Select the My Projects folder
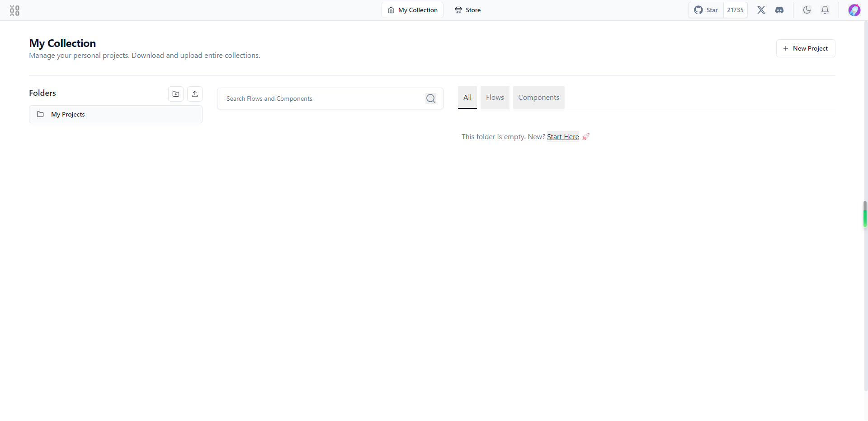 coord(116,114)
